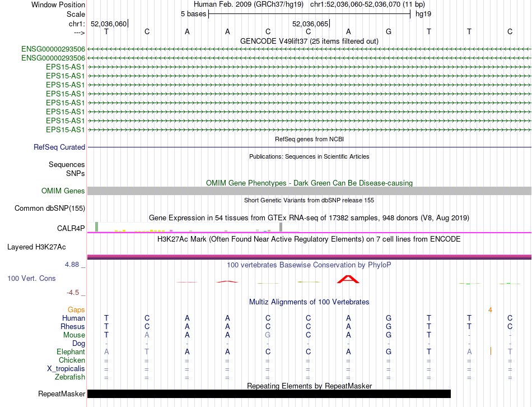Select the X_tropicalis species row label
Viewport: 532px width, 407px height.
[x=66, y=369]
